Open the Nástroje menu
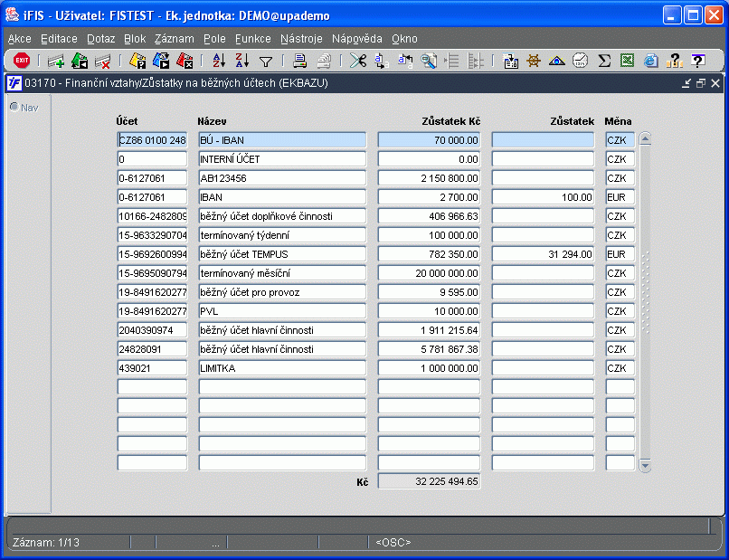The width and height of the screenshot is (729, 560). 301,39
